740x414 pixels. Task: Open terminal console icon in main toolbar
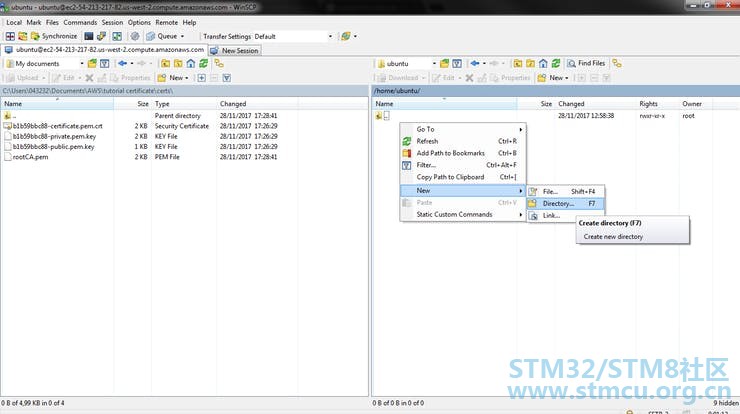89,36
